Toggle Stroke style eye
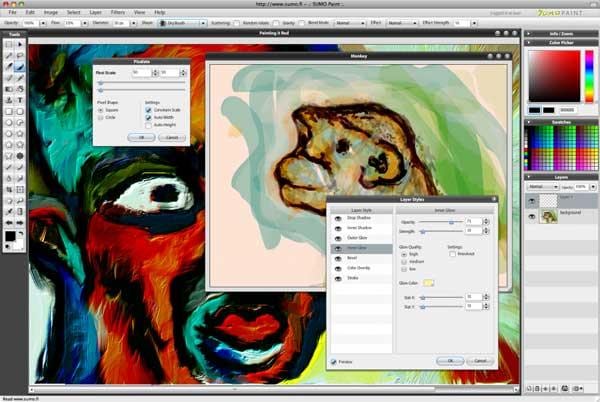The height and width of the screenshot is (402, 600). pos(338,278)
